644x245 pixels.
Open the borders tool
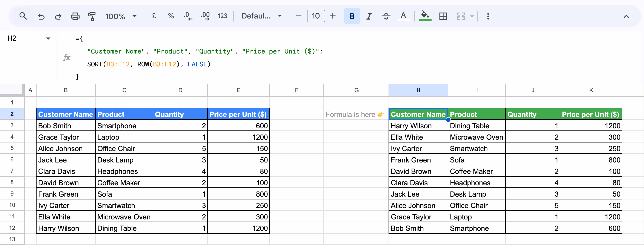[443, 16]
